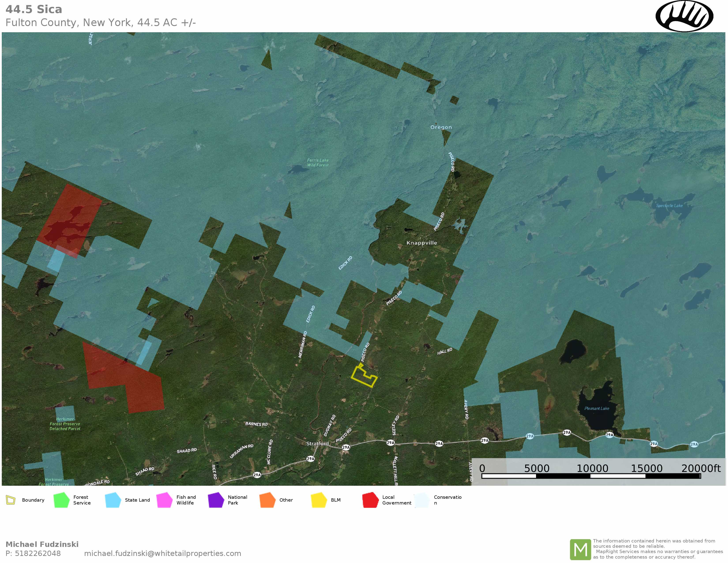The height and width of the screenshot is (563, 728).
Task: Click the yellow BLM legend swatch
Action: coord(319,500)
